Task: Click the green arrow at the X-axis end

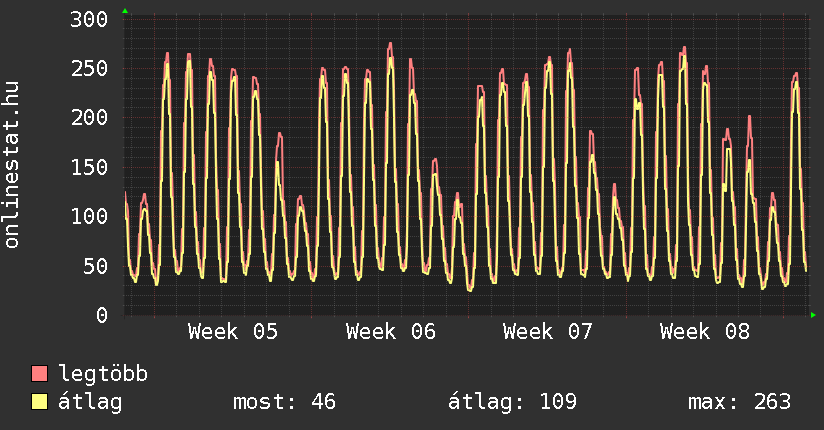Action: coord(814,315)
